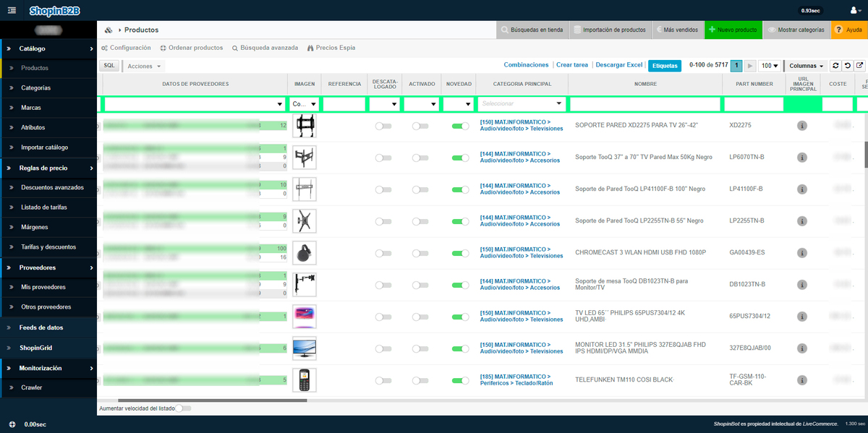Open list in new window icon
Image resolution: width=868 pixels, height=433 pixels.
859,66
